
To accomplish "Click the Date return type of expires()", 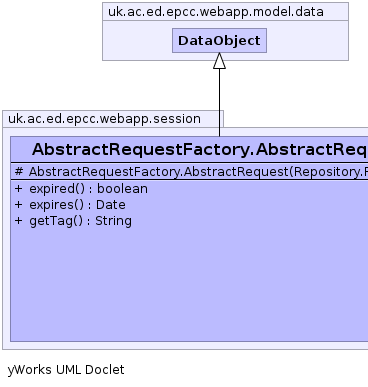I will [111, 205].
